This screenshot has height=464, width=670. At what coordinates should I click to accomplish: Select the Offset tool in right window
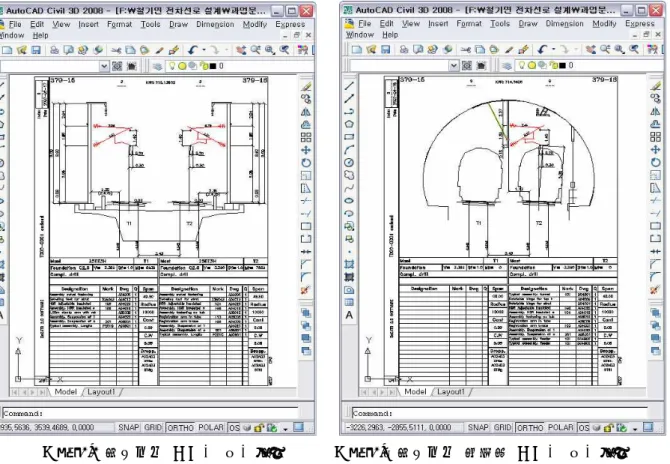(655, 124)
